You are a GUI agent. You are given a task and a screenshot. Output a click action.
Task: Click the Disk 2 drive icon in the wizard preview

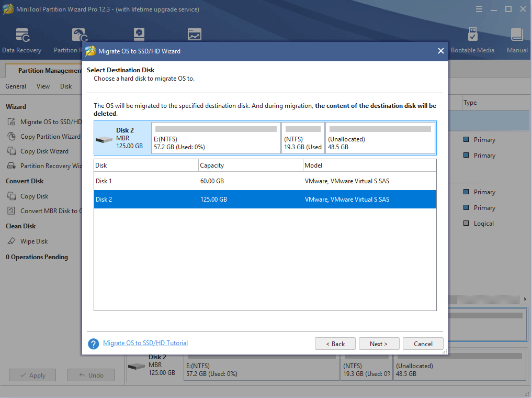click(x=104, y=140)
